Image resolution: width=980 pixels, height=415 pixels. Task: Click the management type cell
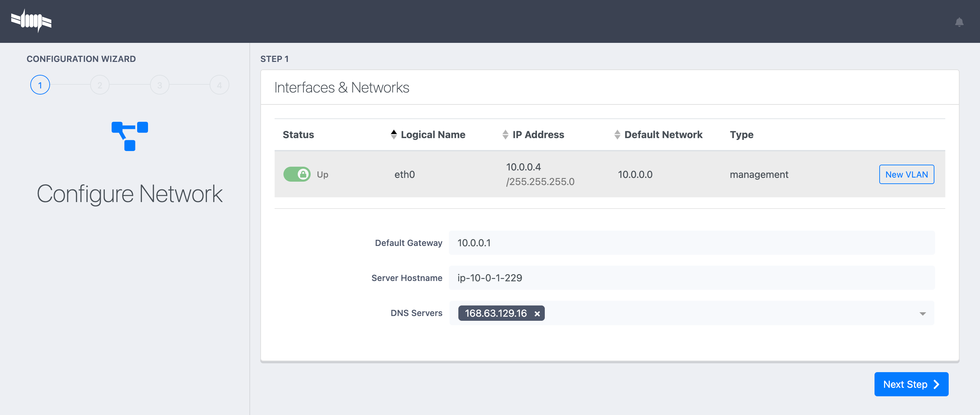pos(759,174)
